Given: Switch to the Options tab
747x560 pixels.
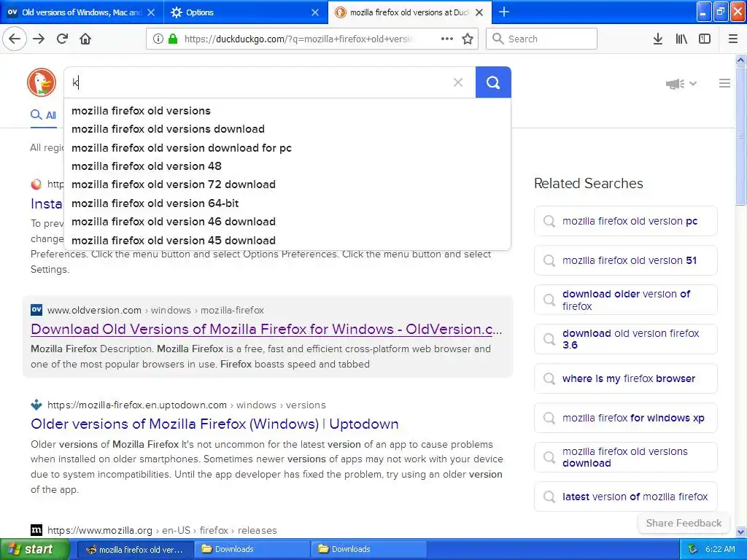Looking at the screenshot, I should pyautogui.click(x=246, y=12).
